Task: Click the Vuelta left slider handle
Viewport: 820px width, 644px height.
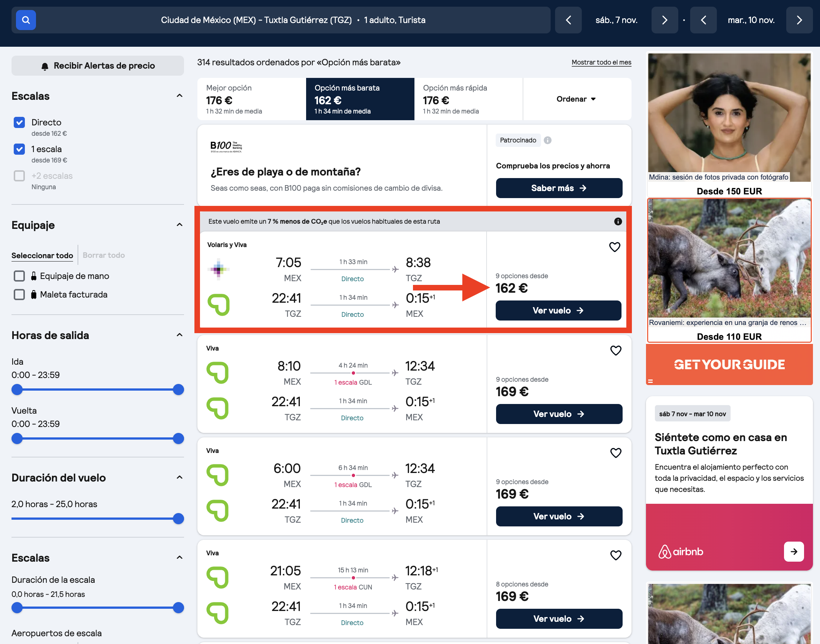Action: [x=17, y=438]
